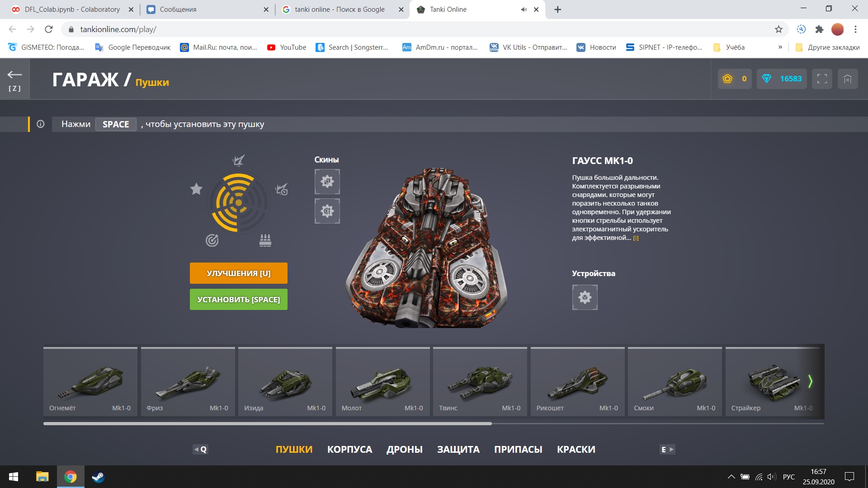Reload the page

[x=49, y=29]
